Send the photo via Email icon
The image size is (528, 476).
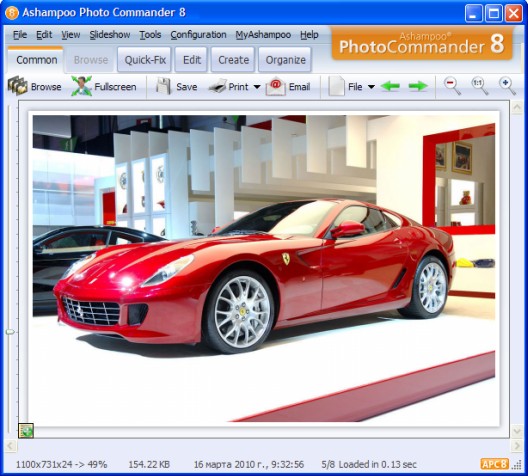(x=276, y=87)
